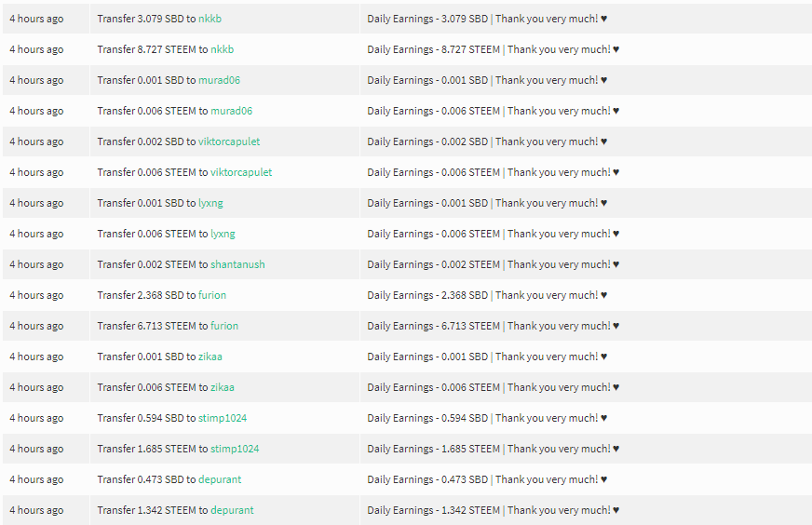This screenshot has height=525, width=812.
Task: Open lyxng link in 0.001 SBD row
Action: click(210, 204)
